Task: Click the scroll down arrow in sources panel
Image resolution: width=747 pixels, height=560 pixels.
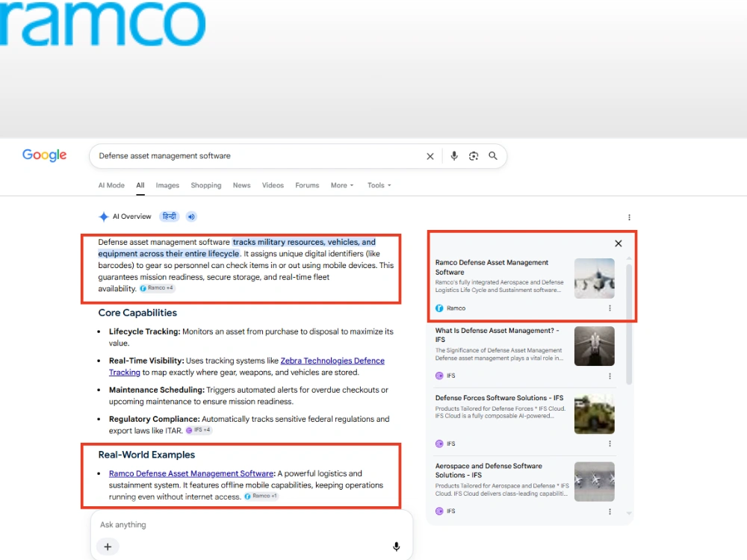Action: coord(629,514)
